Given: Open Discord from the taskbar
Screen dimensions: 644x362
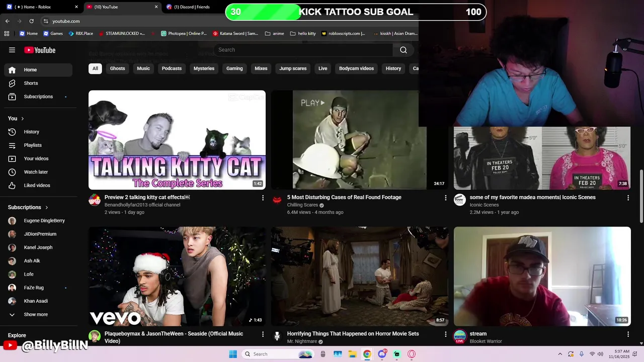Looking at the screenshot, I should 382,354.
